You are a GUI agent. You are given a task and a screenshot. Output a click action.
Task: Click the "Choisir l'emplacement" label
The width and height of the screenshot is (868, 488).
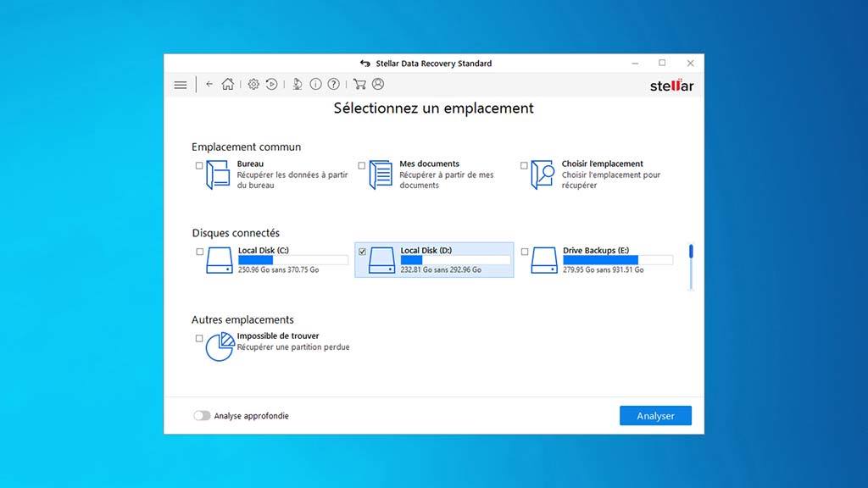click(x=603, y=164)
